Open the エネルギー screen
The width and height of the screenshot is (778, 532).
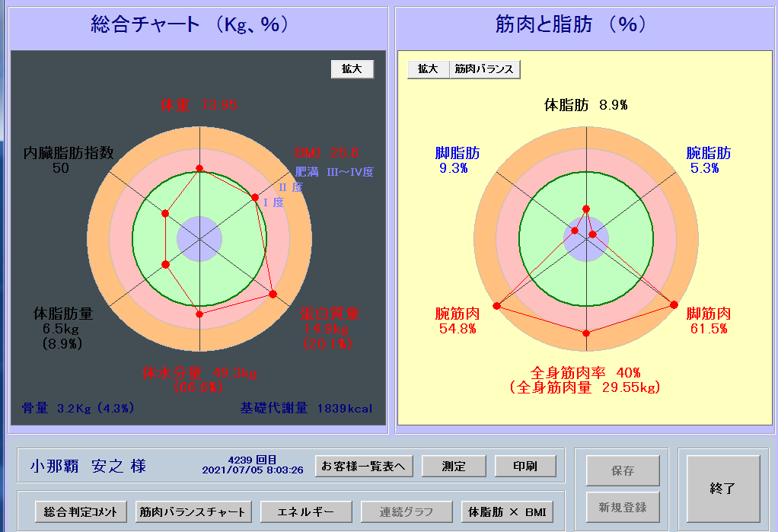(x=307, y=511)
